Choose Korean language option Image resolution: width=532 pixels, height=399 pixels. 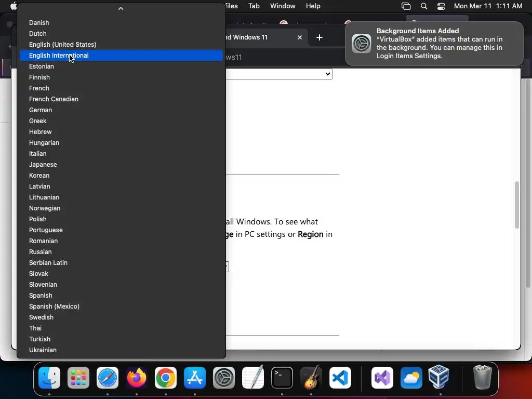click(x=121, y=176)
